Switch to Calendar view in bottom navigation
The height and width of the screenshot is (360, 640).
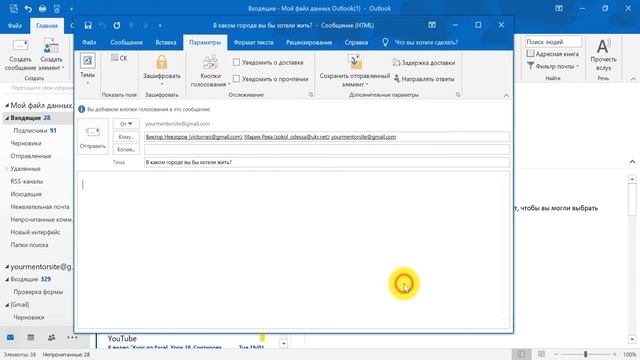point(31,337)
